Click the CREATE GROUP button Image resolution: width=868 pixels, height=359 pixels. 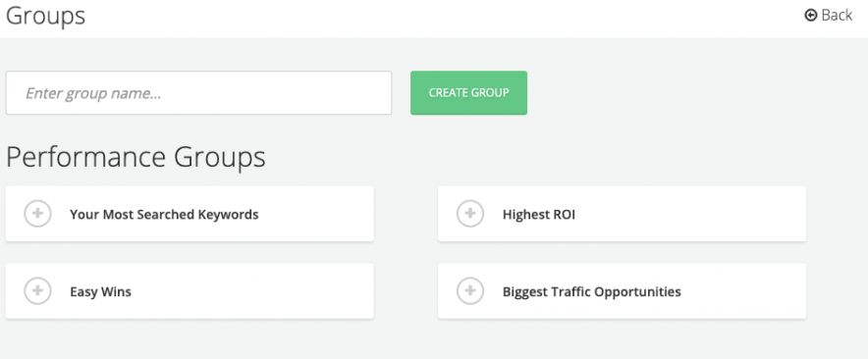pos(469,93)
